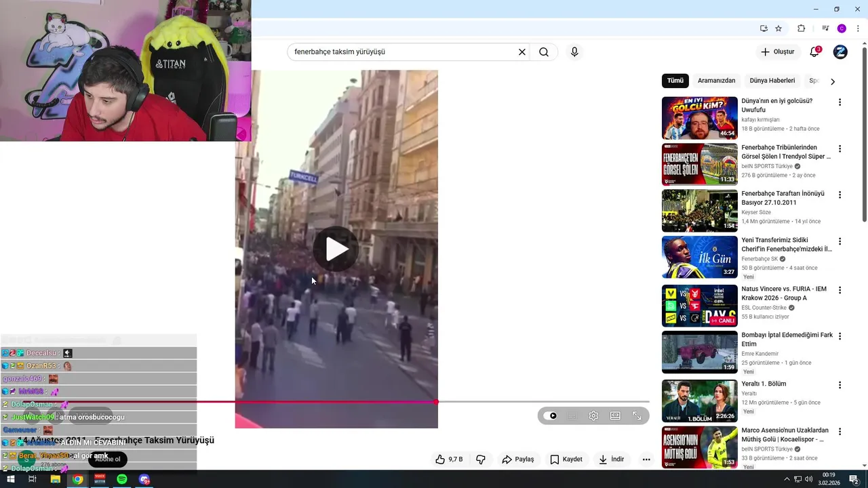
Task: Open options for Marco Asensio'nun Uzaklardan video
Action: pos(840,431)
